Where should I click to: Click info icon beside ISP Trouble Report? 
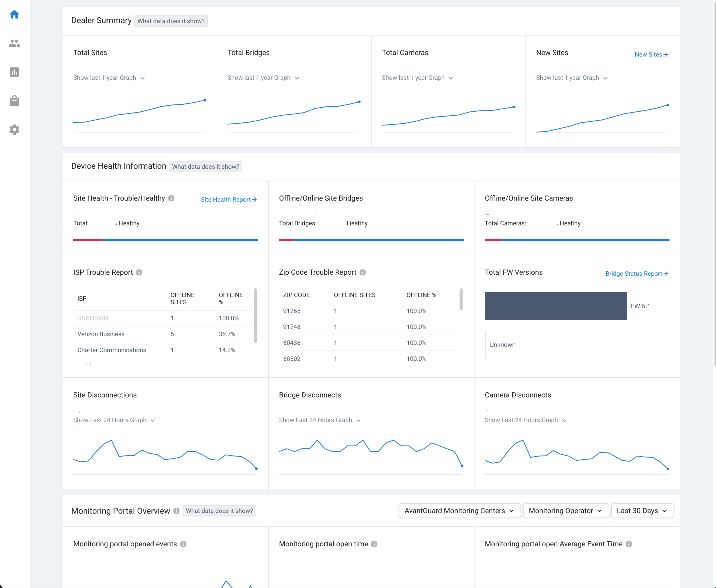(139, 273)
